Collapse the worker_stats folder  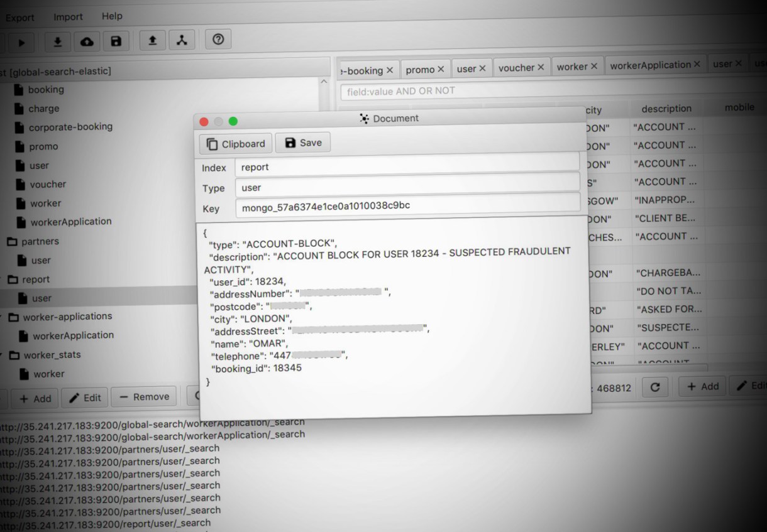(1, 354)
